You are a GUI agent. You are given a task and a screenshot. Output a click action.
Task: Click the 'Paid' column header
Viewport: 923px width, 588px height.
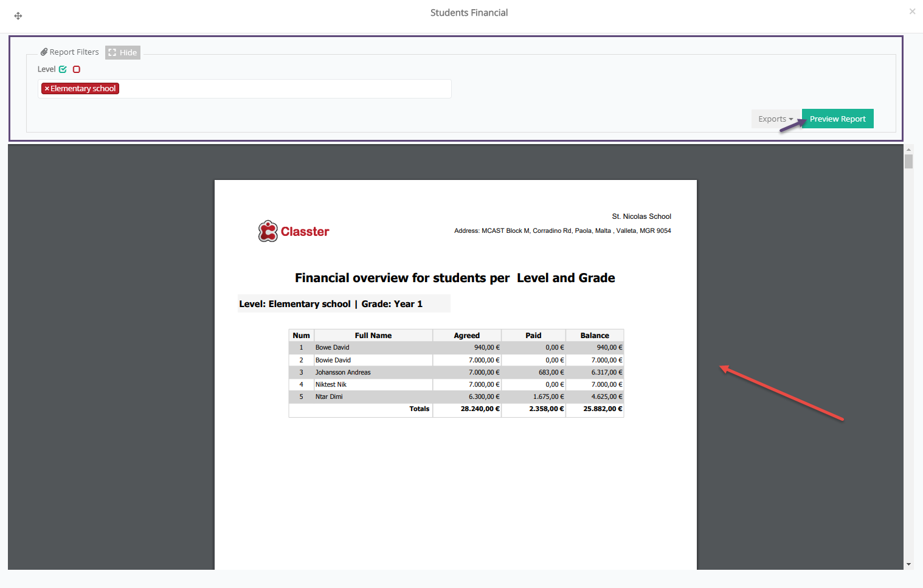(533, 336)
